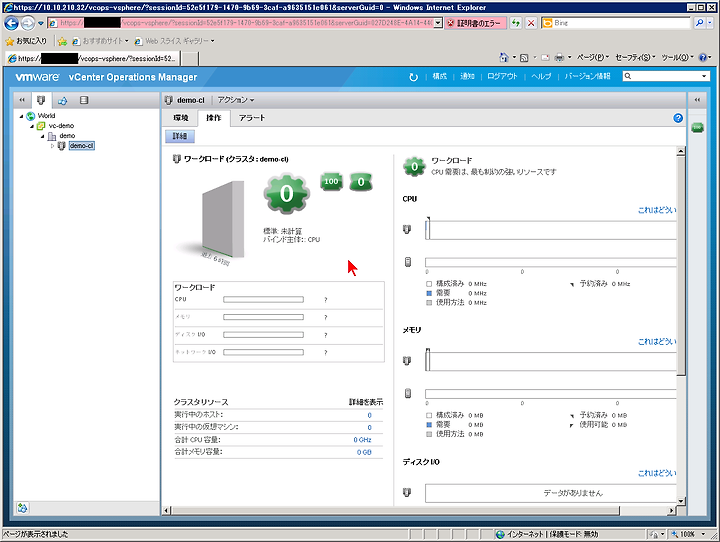Viewport: 720px width, 542px height.
Task: Click the large workload badge showing 0
Action: [287, 193]
